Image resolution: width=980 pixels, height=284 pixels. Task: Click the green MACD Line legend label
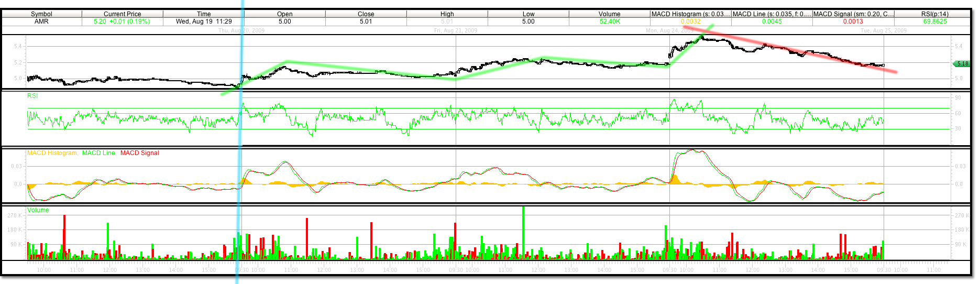[x=98, y=153]
